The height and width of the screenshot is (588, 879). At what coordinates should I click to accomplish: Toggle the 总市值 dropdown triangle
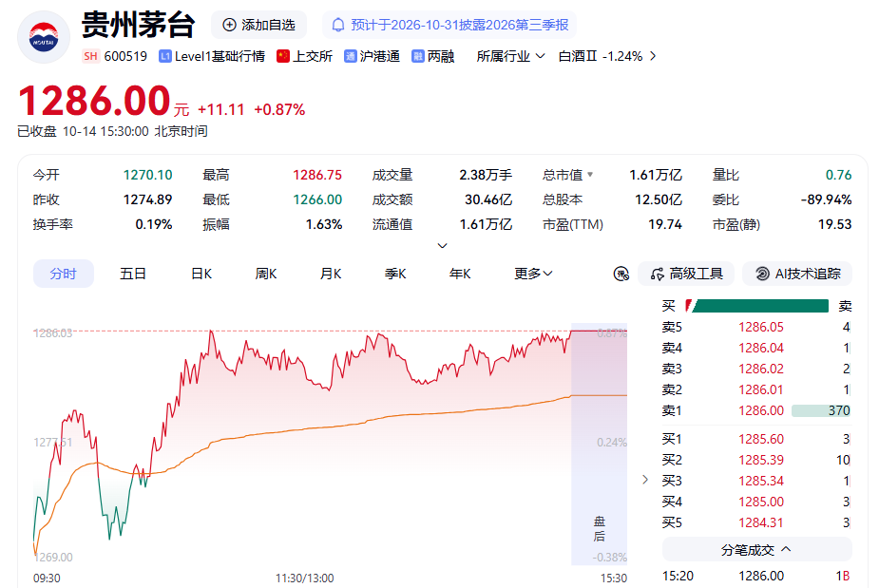click(x=590, y=175)
